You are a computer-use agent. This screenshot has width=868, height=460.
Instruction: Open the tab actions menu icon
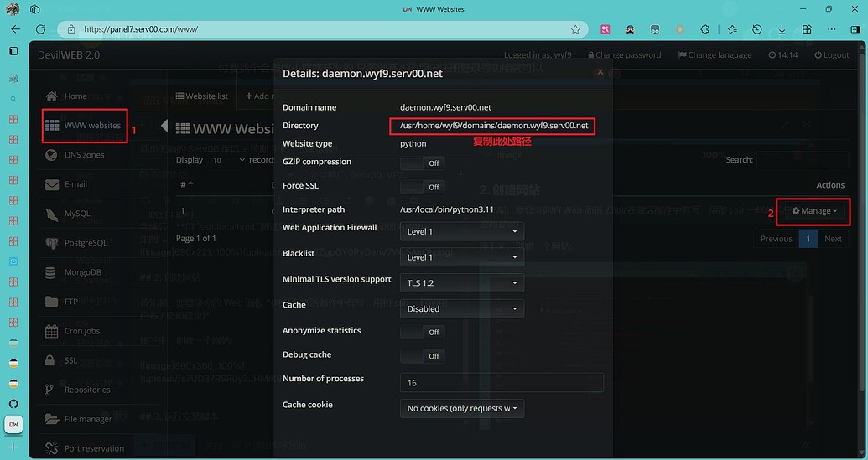pyautogui.click(x=14, y=51)
